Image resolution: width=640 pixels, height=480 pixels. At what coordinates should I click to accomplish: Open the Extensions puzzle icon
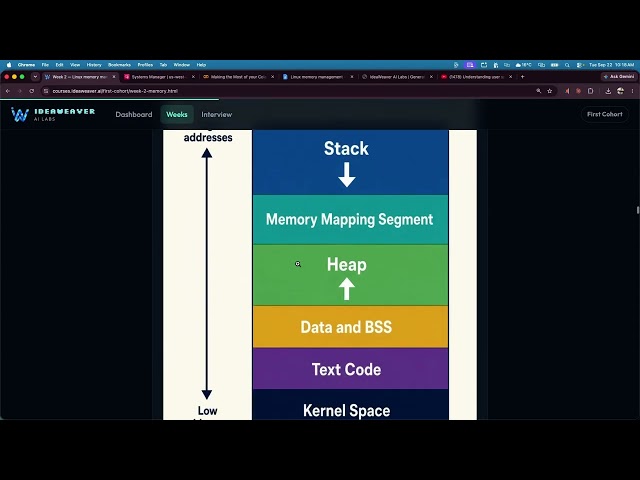[x=590, y=91]
